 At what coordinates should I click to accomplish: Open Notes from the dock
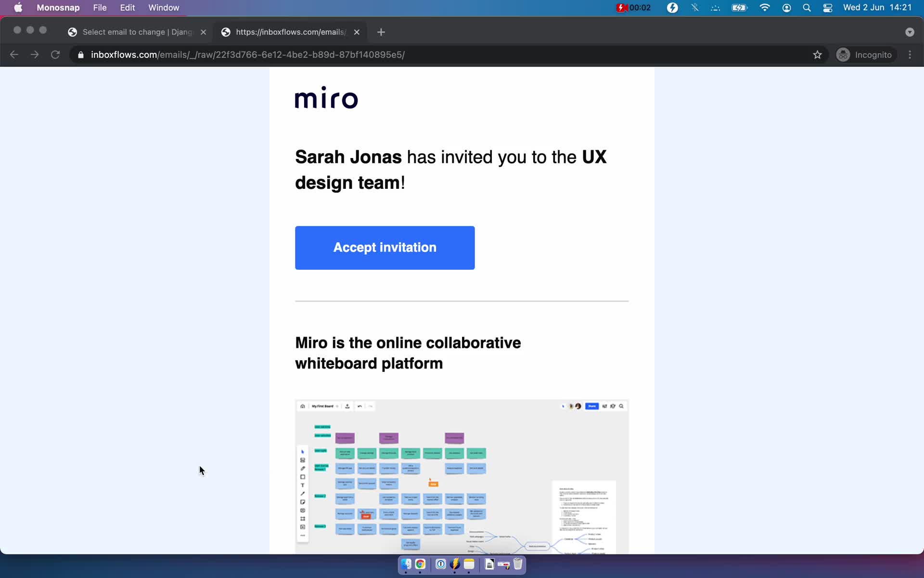(x=469, y=564)
